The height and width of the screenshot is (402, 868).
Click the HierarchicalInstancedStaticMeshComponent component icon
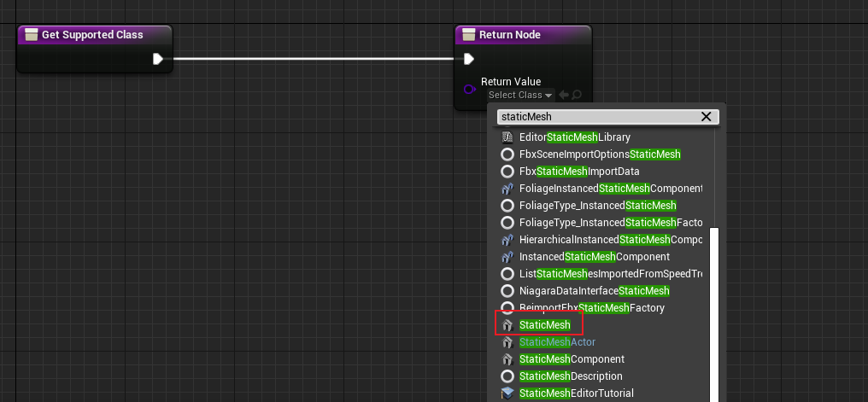click(507, 240)
